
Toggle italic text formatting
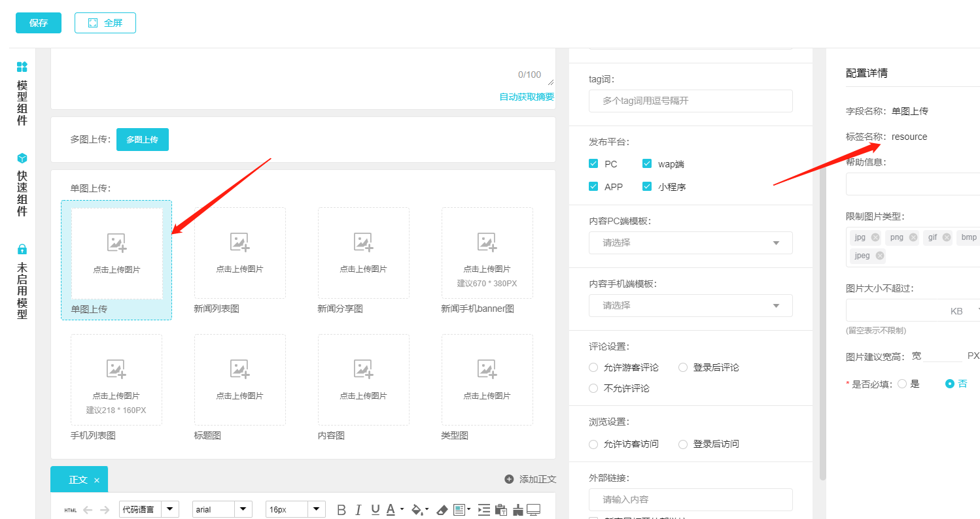pyautogui.click(x=358, y=510)
